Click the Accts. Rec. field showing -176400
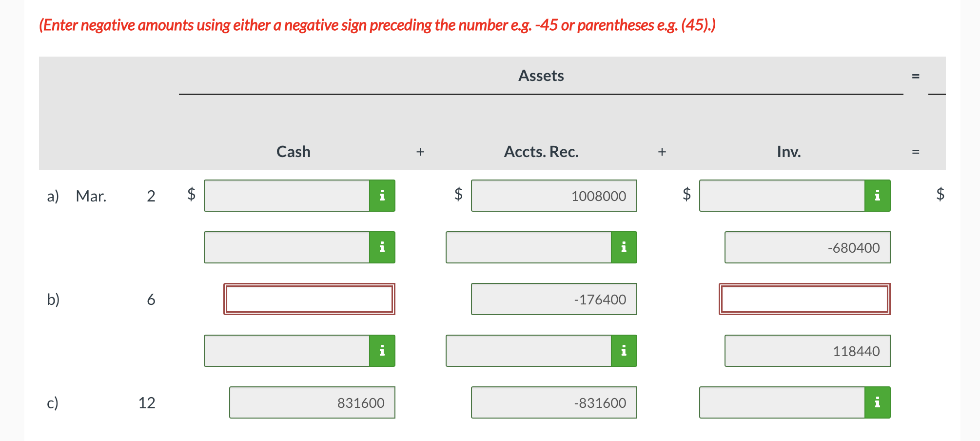980x441 pixels. (553, 299)
